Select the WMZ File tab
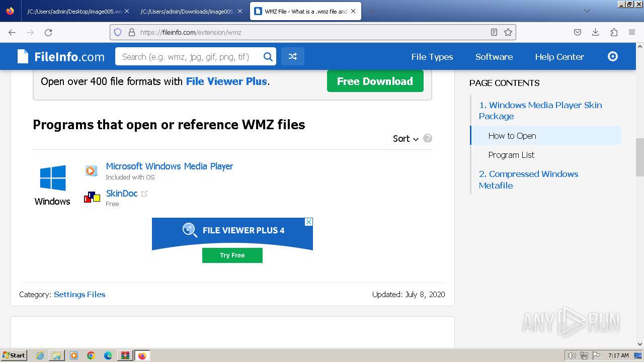Screen dimensions: 644x362 (305, 11)
